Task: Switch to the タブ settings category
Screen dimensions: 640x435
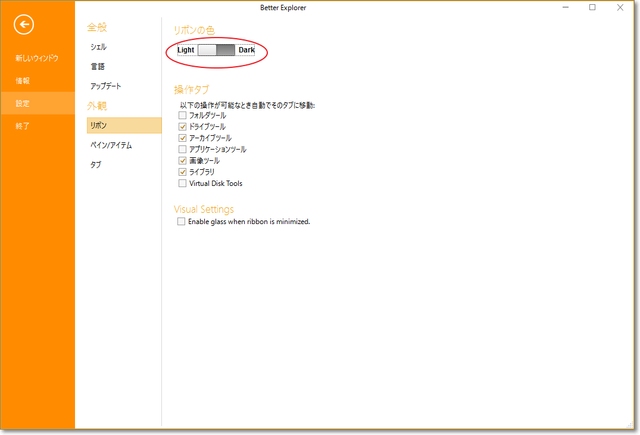Action: click(95, 165)
